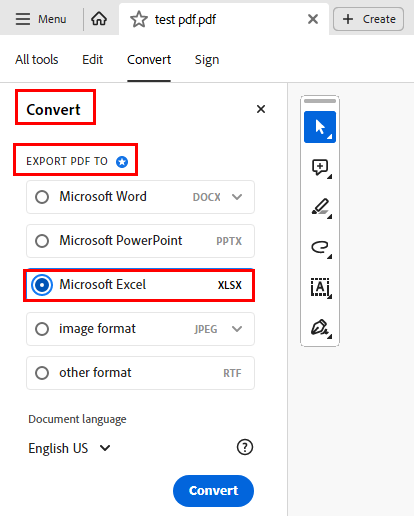Expand the JPEG image format dropdown
The height and width of the screenshot is (516, 414).
click(237, 329)
